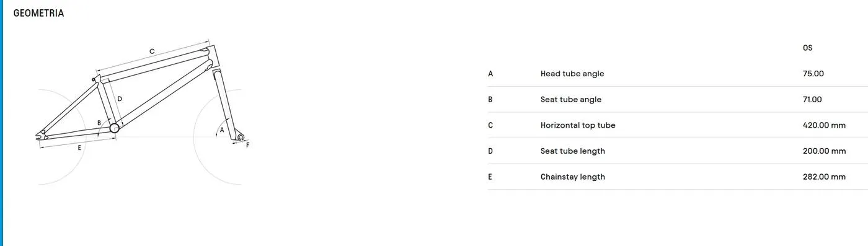The width and height of the screenshot is (868, 246).
Task: Click label B seat angle marker on diagram
Action: [99, 123]
